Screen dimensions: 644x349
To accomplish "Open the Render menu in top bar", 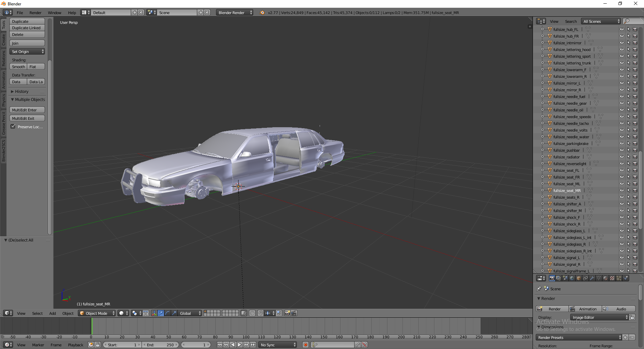I will pyautogui.click(x=35, y=12).
